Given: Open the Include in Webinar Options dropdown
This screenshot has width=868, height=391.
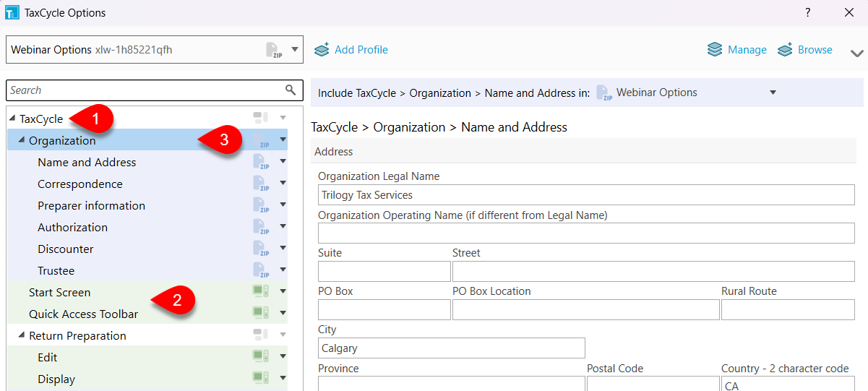Looking at the screenshot, I should pos(773,93).
